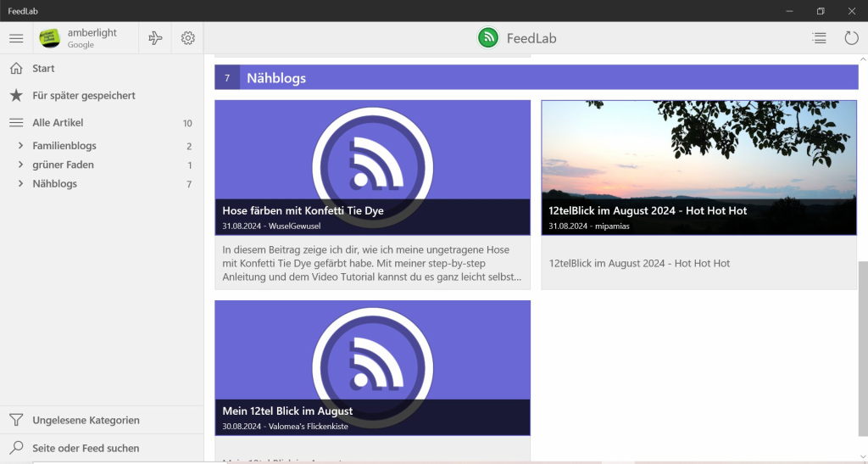Select the grüner Faden category

(63, 165)
